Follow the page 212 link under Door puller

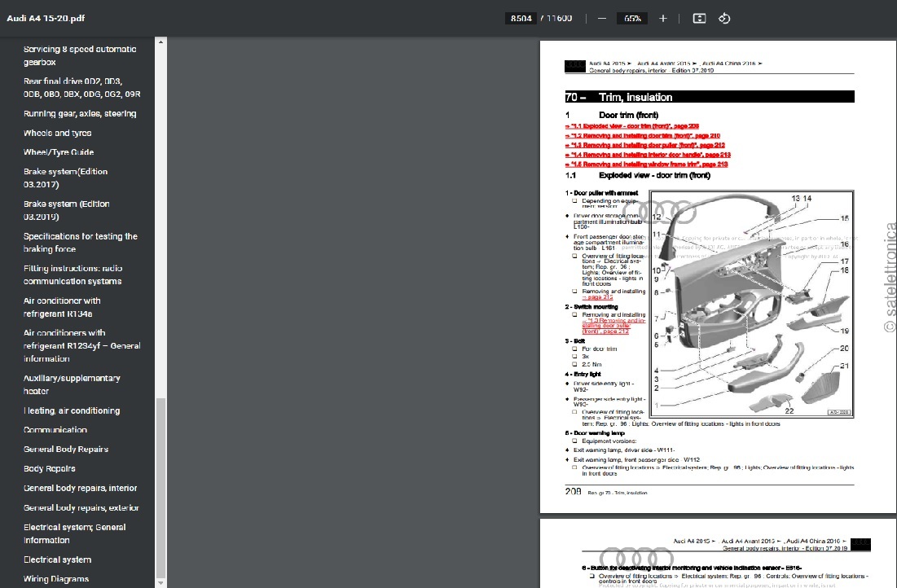pos(597,297)
